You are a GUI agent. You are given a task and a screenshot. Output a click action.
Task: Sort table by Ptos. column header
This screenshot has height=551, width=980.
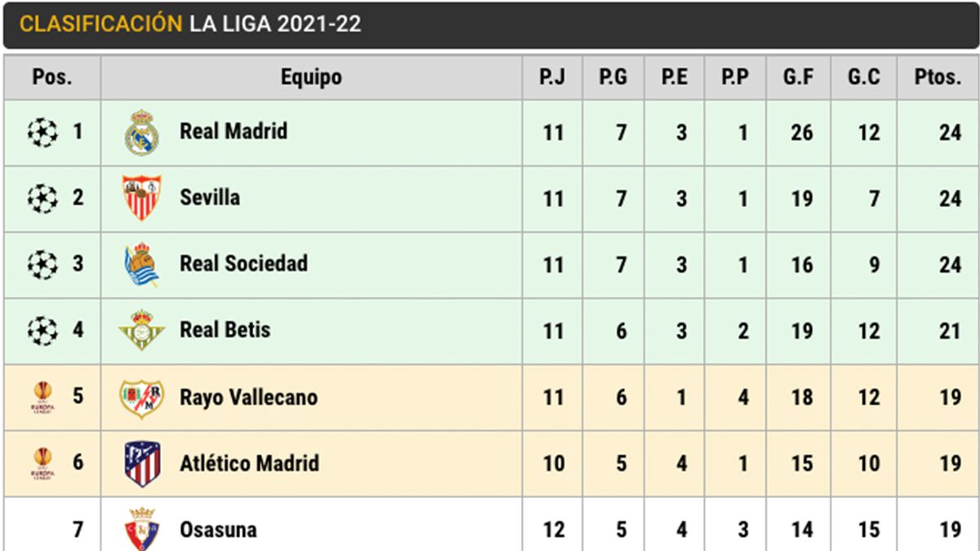click(x=938, y=78)
